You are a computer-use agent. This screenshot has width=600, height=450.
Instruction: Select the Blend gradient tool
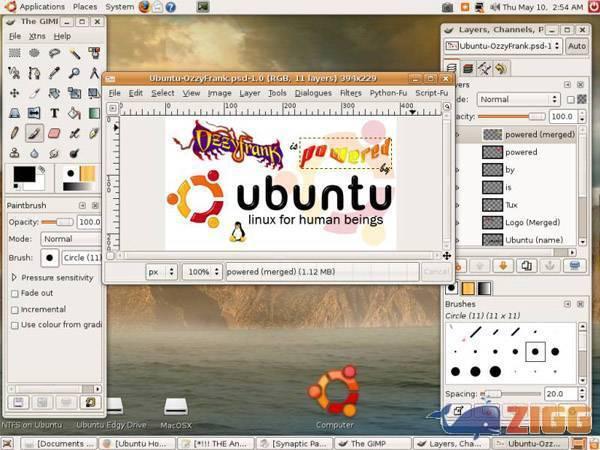coord(94,113)
